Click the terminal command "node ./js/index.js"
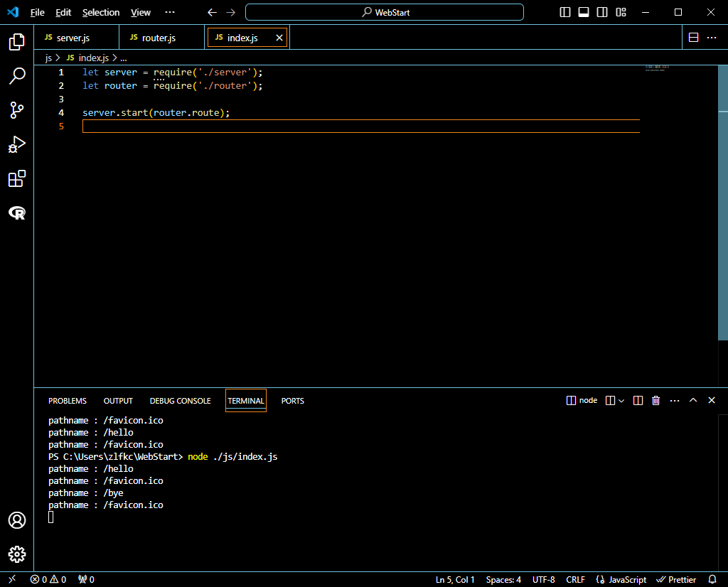The height and width of the screenshot is (587, 728). pos(232,457)
